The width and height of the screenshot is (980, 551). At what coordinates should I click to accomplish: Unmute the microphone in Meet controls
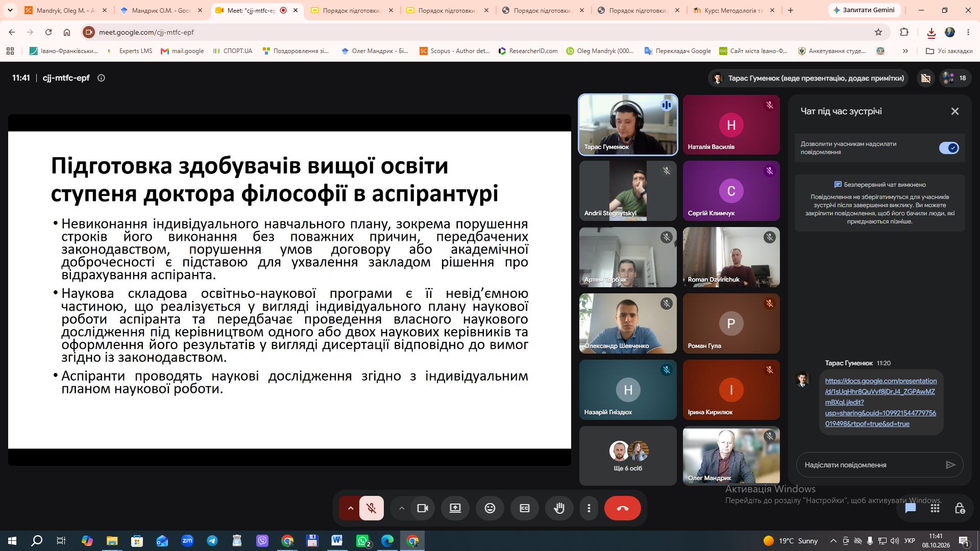click(372, 508)
